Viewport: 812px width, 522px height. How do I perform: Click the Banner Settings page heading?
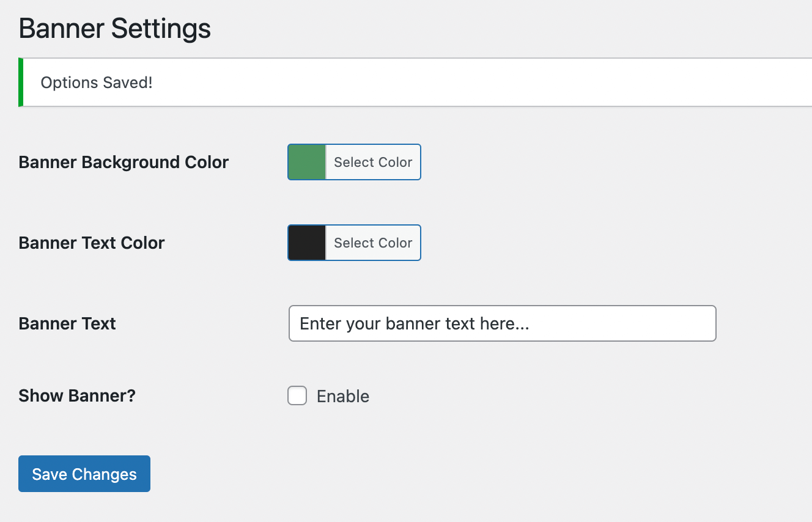click(x=114, y=28)
